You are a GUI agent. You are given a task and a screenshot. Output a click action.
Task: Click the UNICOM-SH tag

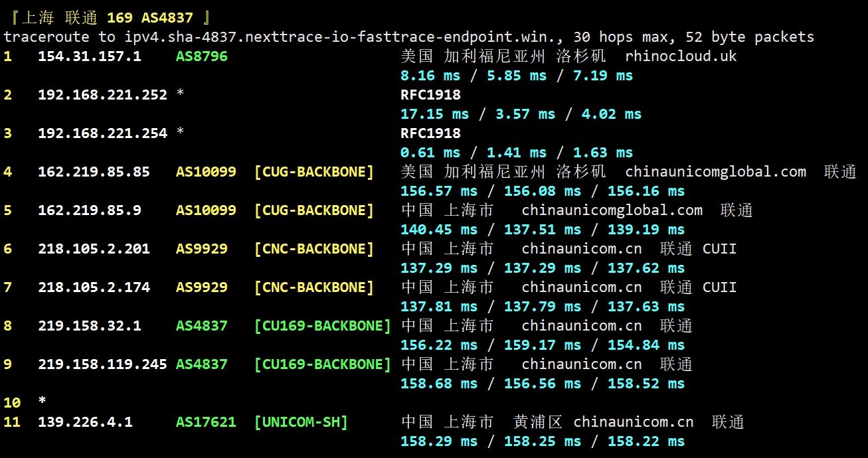point(301,422)
